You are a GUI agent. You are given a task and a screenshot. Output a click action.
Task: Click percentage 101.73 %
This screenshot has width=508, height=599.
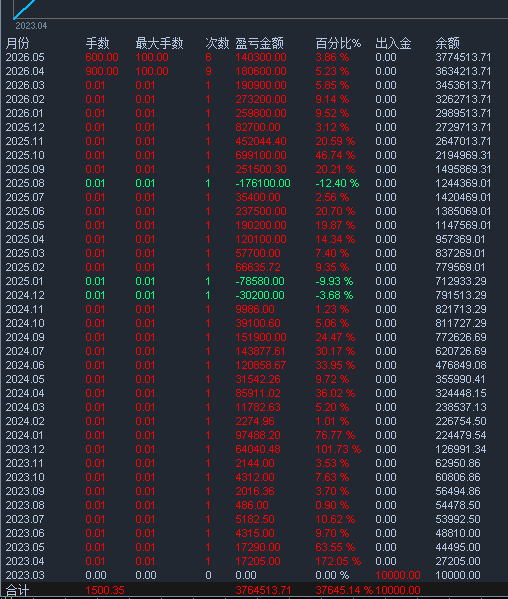pos(338,450)
